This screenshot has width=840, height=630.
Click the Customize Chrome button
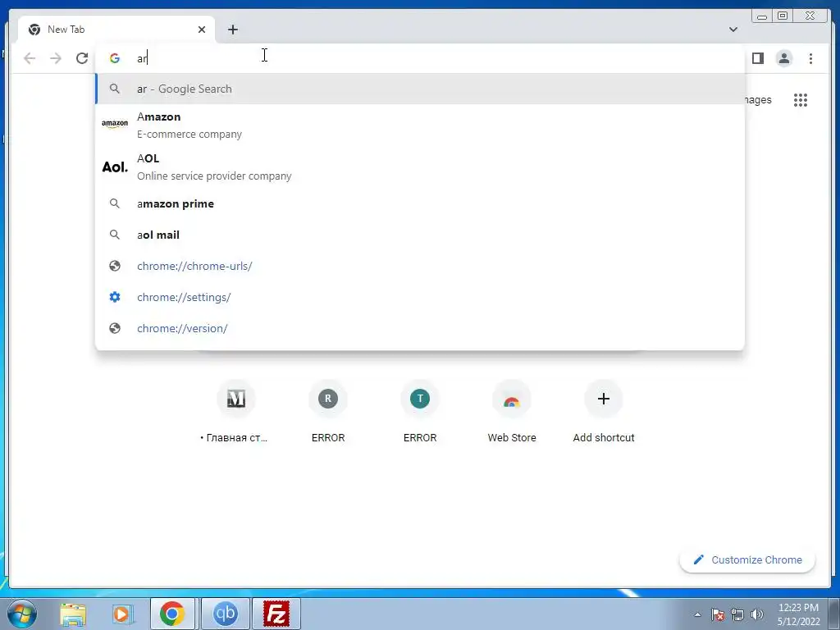pos(747,559)
